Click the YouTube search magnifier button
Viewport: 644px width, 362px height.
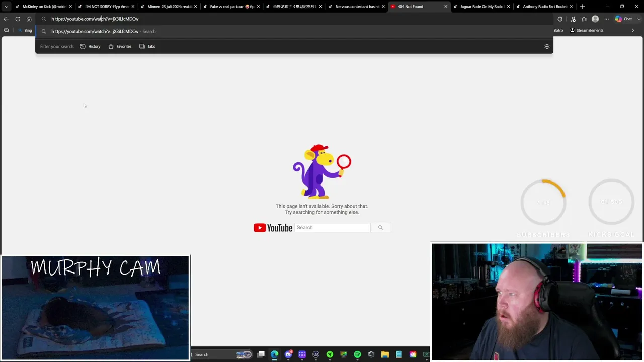(380, 228)
